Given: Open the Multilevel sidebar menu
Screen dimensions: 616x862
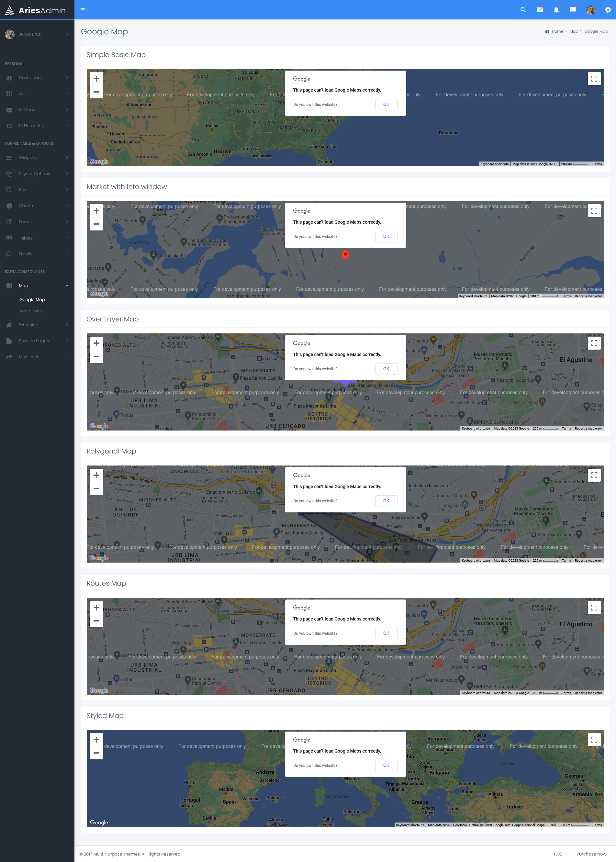Looking at the screenshot, I should (37, 357).
